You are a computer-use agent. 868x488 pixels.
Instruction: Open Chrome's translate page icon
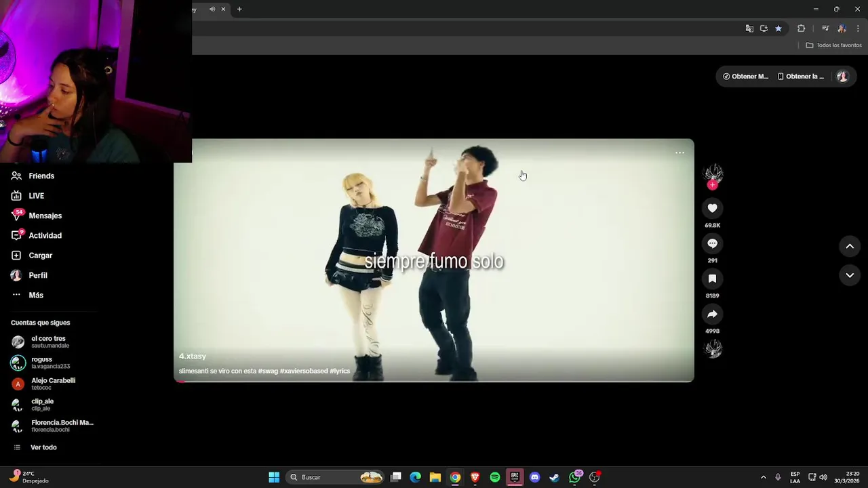coord(749,28)
